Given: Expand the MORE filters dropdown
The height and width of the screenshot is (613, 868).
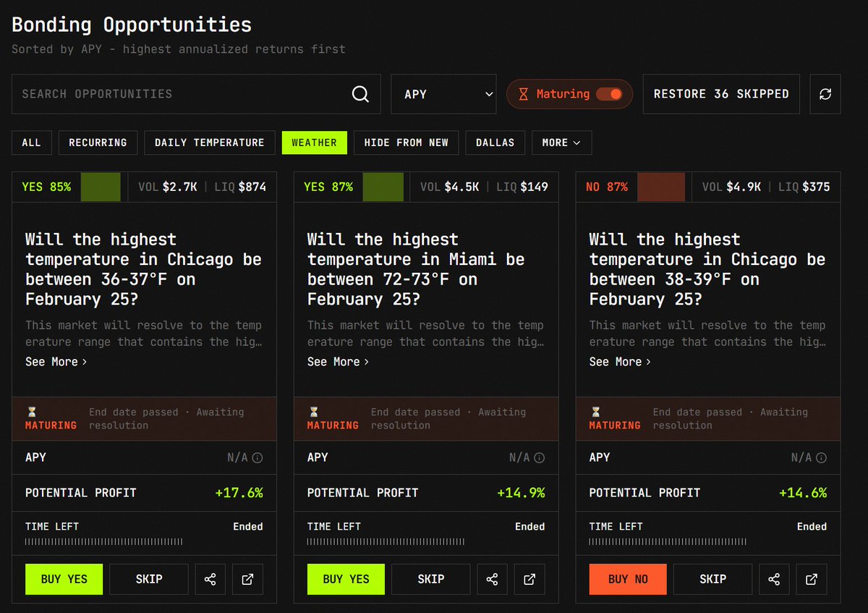Looking at the screenshot, I should click(x=561, y=143).
